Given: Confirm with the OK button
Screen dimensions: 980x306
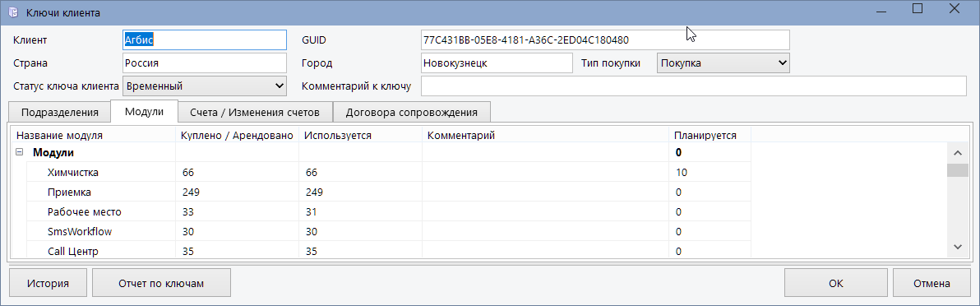Looking at the screenshot, I should tap(835, 283).
